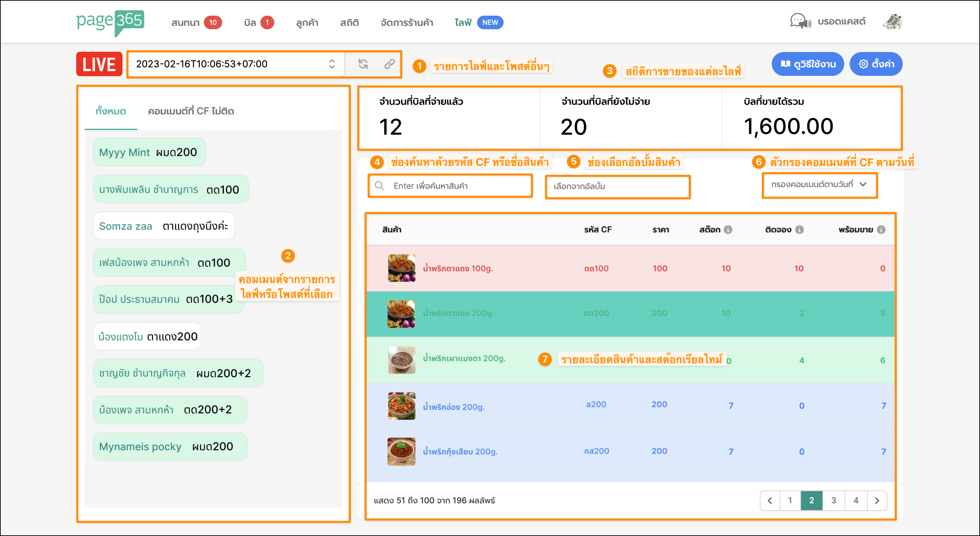Screen dimensions: 980x536
Task: Open the บิล menu item
Action: (250, 23)
